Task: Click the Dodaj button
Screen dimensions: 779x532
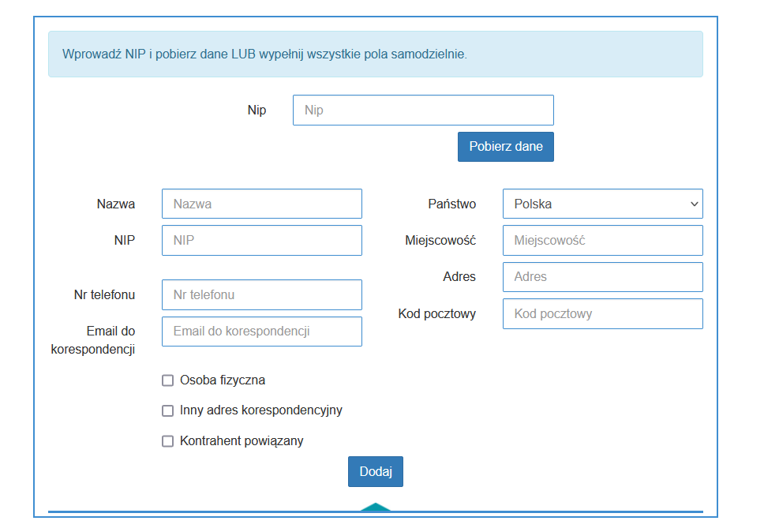Action: 376,471
